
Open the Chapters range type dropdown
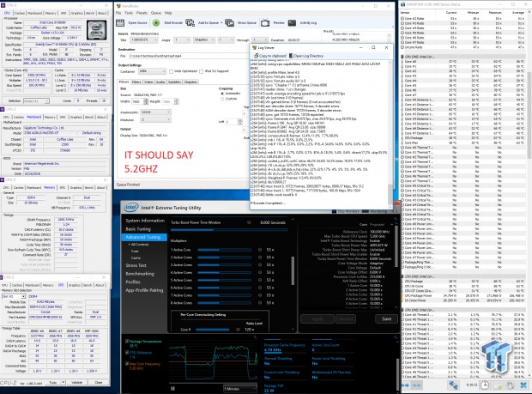pyautogui.click(x=203, y=40)
